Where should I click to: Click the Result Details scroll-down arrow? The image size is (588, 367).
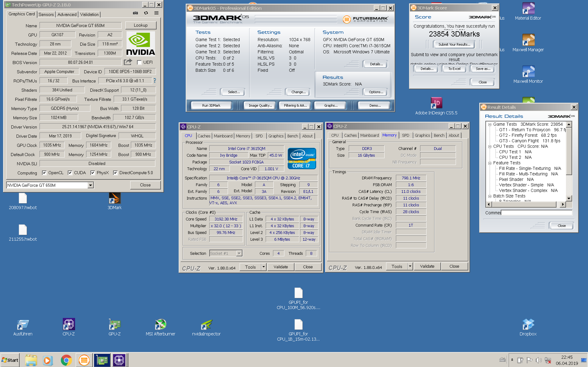click(569, 198)
